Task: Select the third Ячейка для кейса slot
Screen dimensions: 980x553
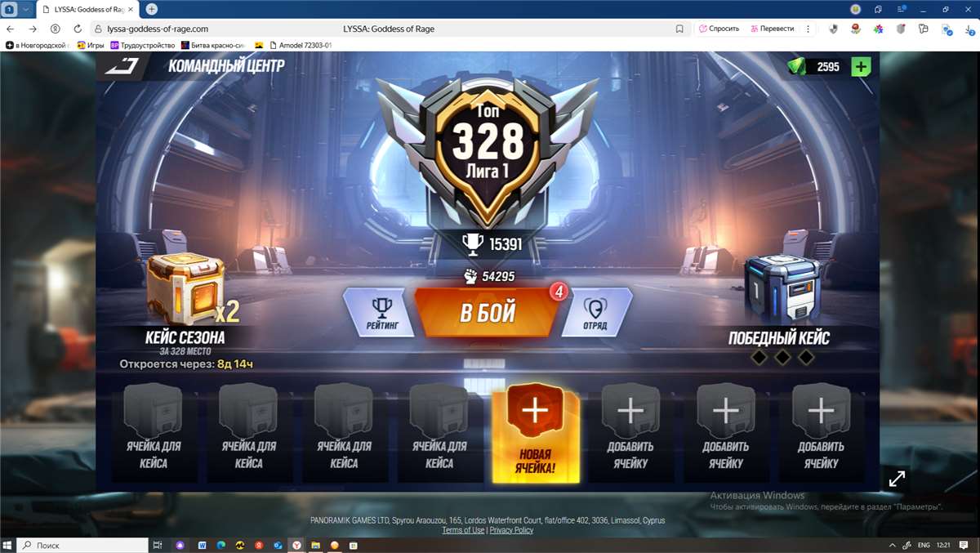Action: click(344, 431)
